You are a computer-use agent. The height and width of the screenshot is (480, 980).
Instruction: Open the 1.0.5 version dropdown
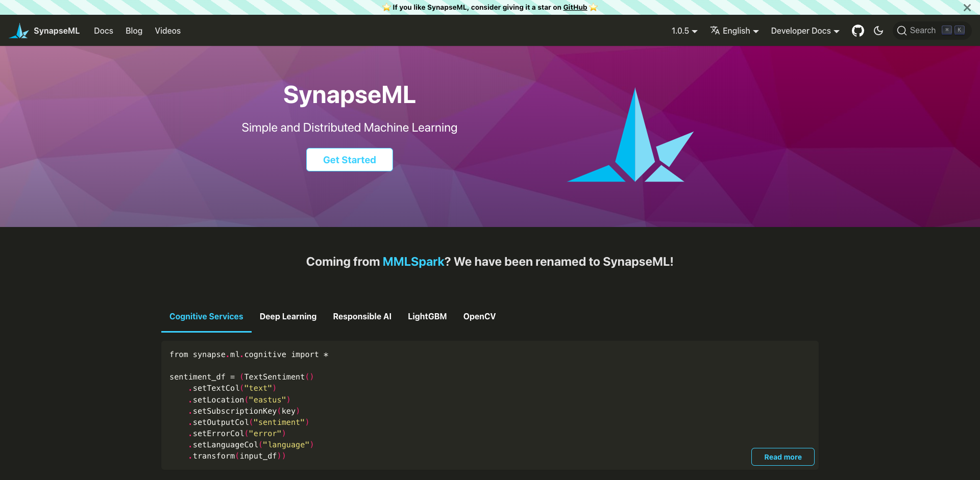point(684,31)
